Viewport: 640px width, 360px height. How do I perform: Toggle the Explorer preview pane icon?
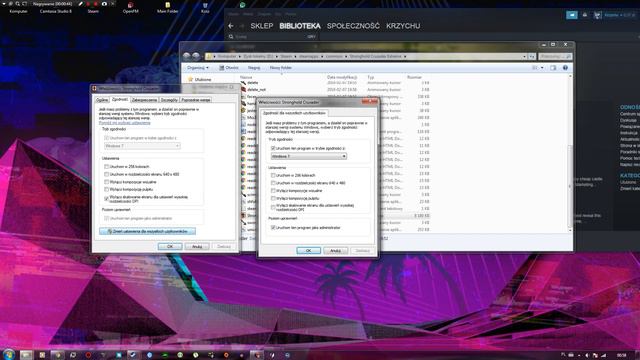(x=553, y=68)
